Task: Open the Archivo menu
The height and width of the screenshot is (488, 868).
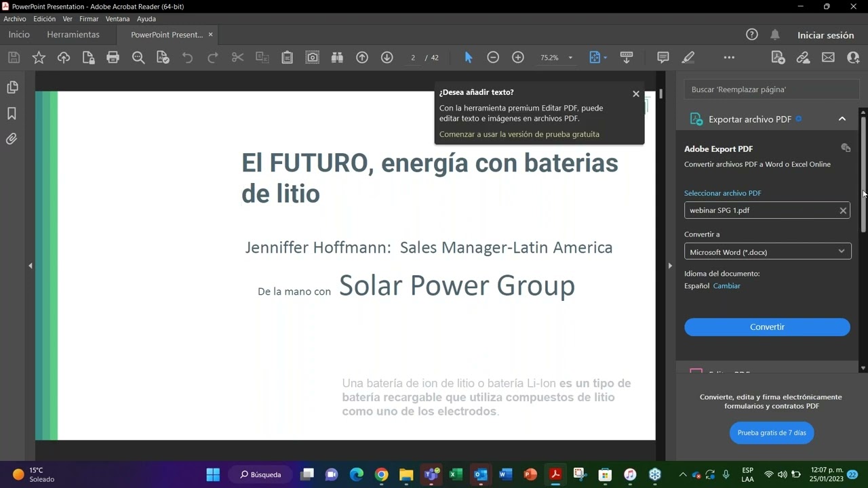Action: (14, 19)
